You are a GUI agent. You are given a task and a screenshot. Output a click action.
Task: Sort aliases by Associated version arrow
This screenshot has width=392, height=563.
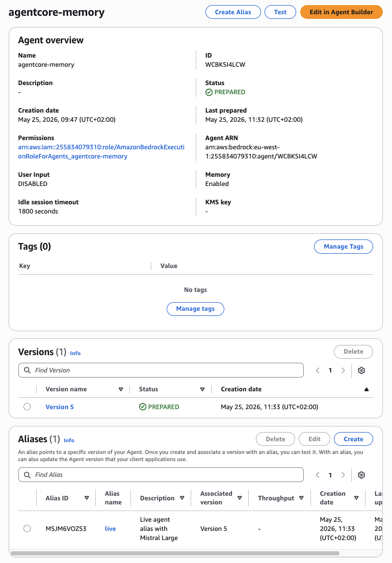tap(240, 498)
